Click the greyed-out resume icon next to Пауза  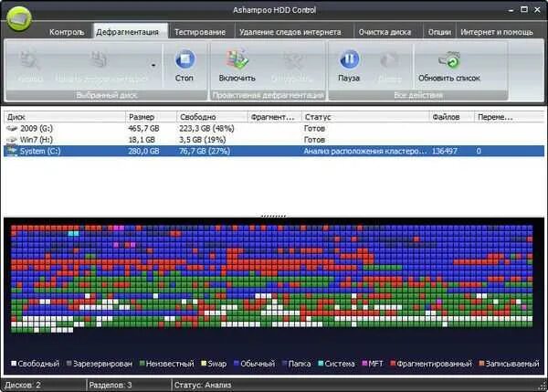click(x=389, y=59)
